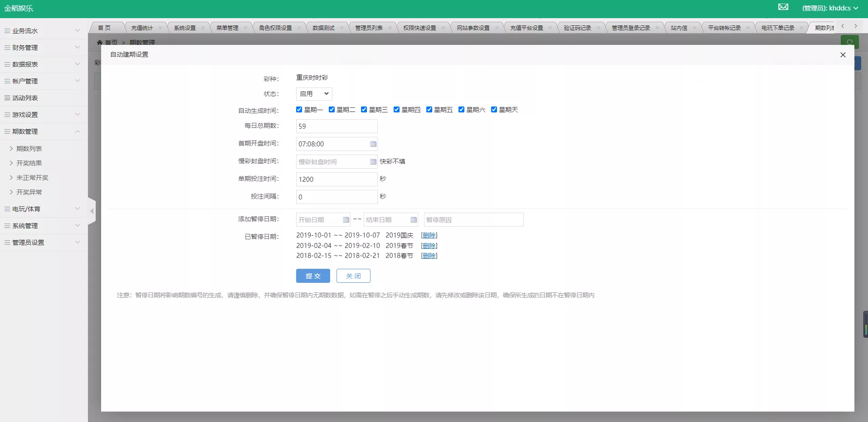Collapse sidebar with the edge arrow tab

[92, 211]
